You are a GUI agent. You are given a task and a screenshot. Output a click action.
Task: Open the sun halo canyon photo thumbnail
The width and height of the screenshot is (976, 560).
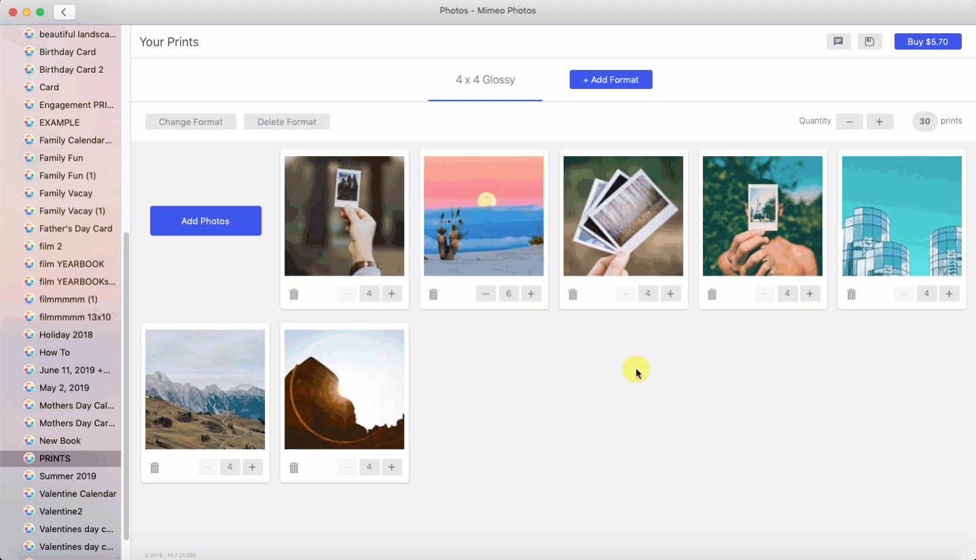point(344,388)
